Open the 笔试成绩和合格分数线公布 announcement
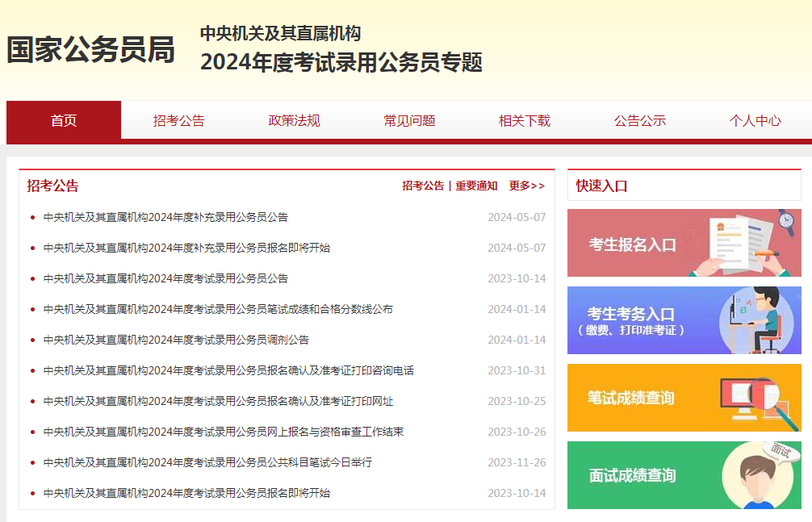This screenshot has height=522, width=812. 218,309
